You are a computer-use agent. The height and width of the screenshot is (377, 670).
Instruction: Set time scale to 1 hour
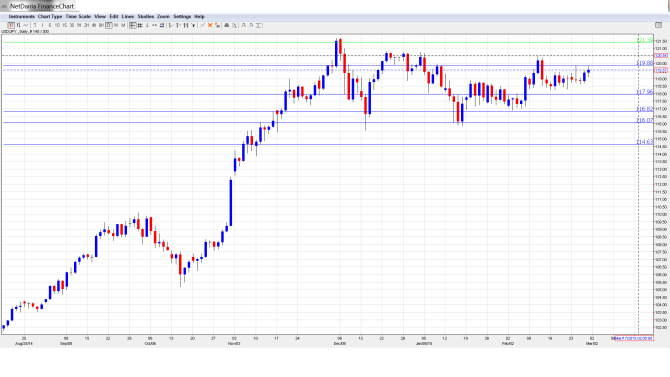coord(79,25)
